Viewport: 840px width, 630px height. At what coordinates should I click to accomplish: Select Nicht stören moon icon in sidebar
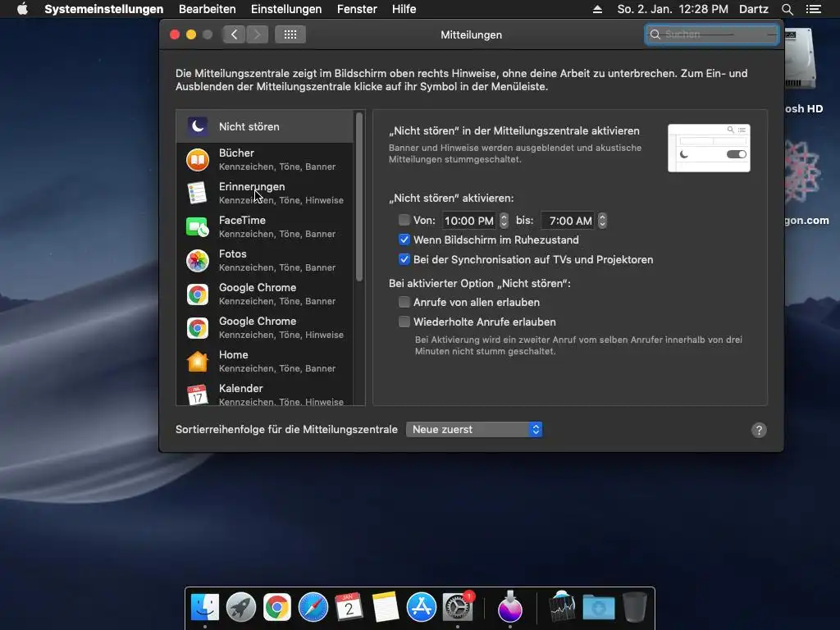click(x=198, y=126)
